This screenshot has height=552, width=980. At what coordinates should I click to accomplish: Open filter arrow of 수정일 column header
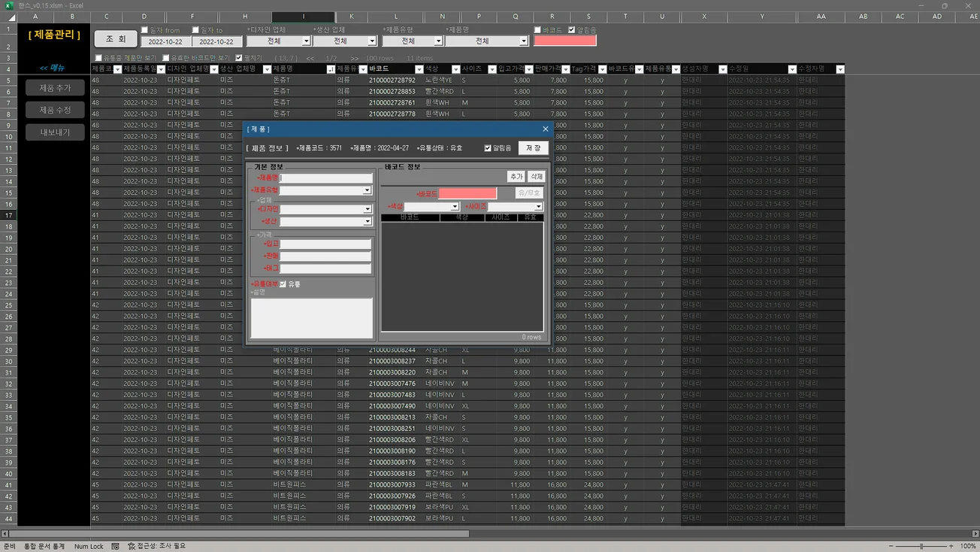pos(791,69)
